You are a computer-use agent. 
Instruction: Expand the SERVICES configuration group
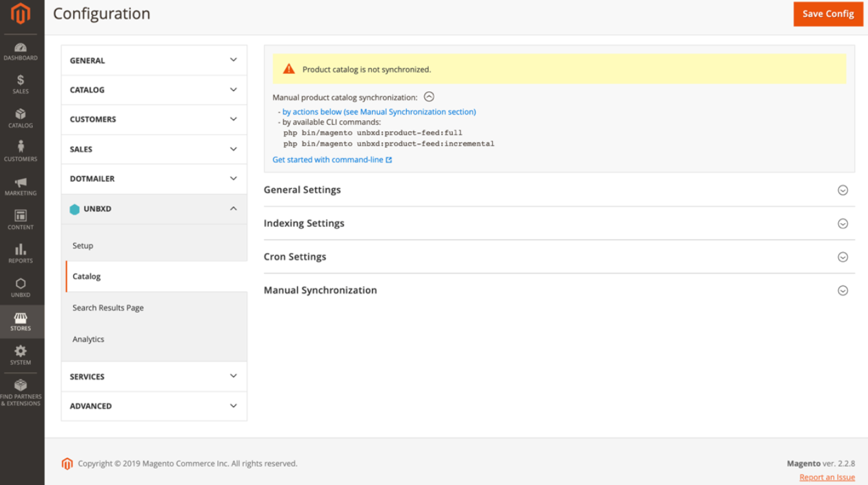coord(154,376)
